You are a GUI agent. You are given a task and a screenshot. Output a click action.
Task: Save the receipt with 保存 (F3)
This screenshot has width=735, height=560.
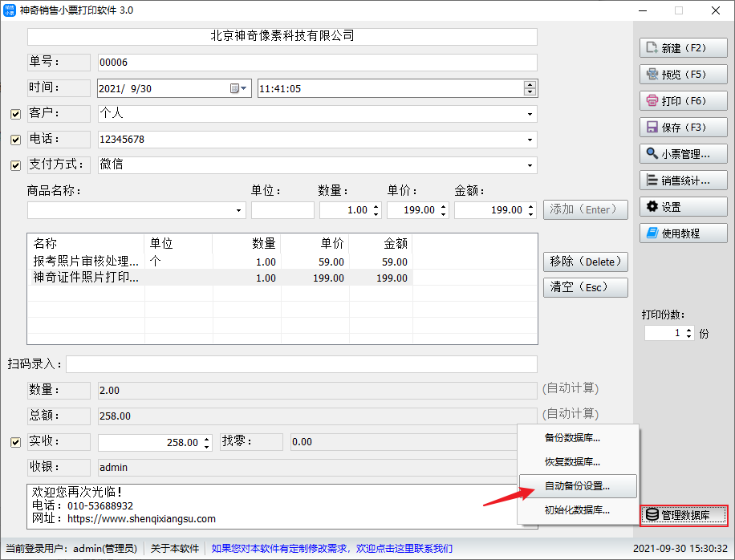(x=683, y=128)
